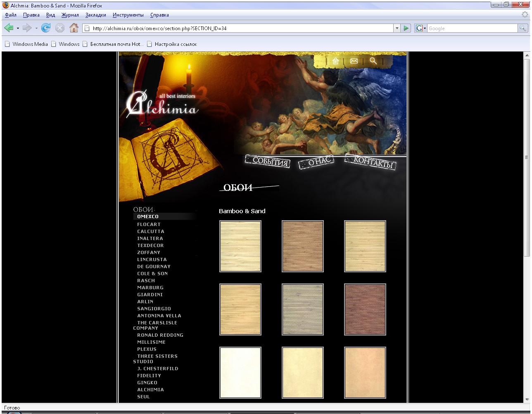Open the browser Home page icon
Image resolution: width=532 pixels, height=414 pixels.
click(x=74, y=28)
